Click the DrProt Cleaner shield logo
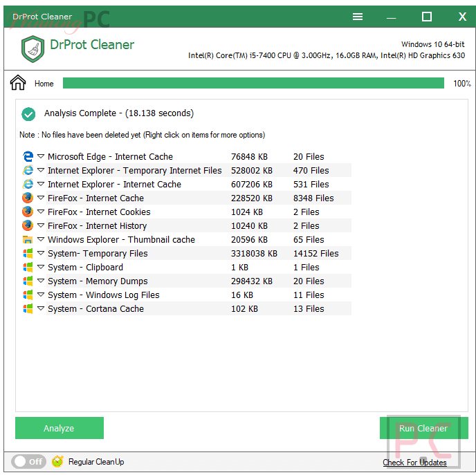476x475 pixels. coord(33,49)
